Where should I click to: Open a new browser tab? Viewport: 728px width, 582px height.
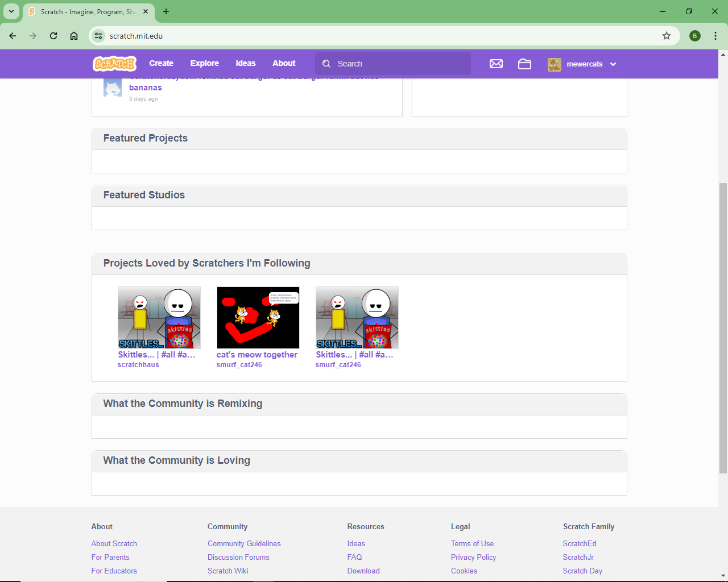pos(166,11)
